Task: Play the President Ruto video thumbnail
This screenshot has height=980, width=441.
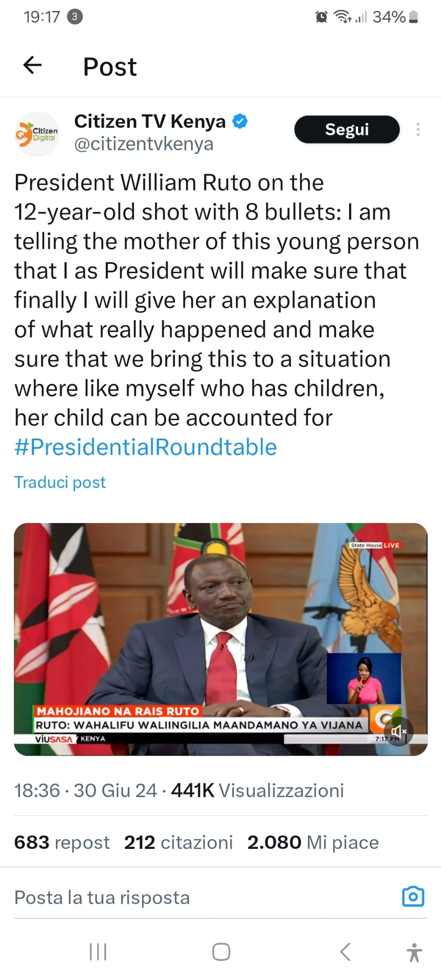Action: (220, 639)
